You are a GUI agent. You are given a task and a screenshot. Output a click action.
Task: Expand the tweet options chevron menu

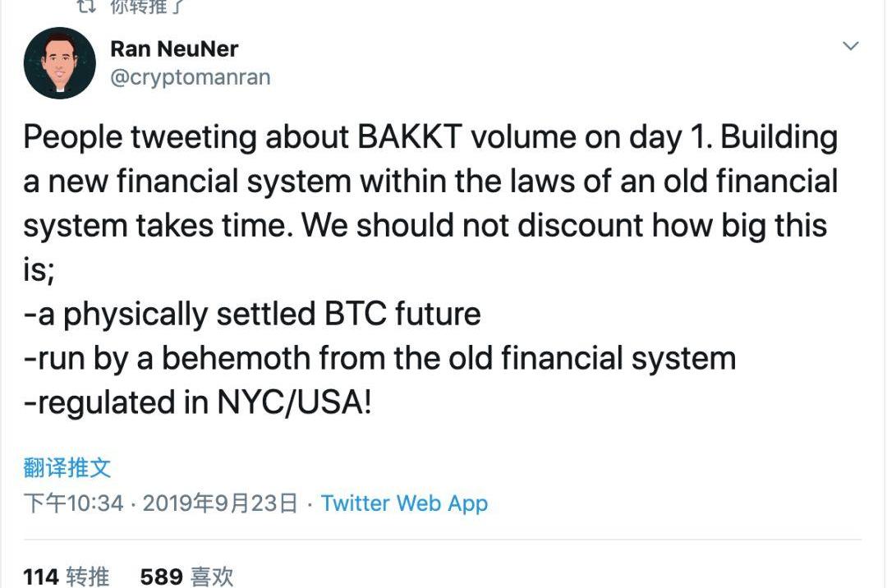coord(851,46)
